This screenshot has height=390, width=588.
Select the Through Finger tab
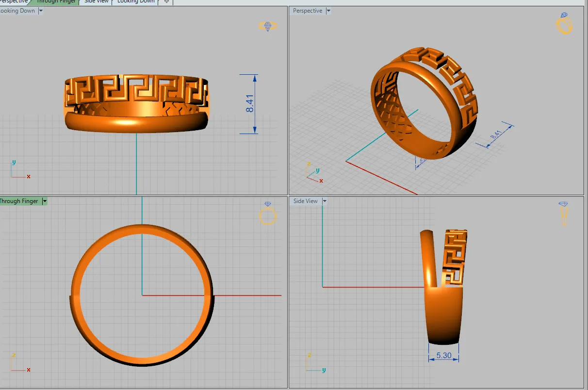click(x=56, y=1)
